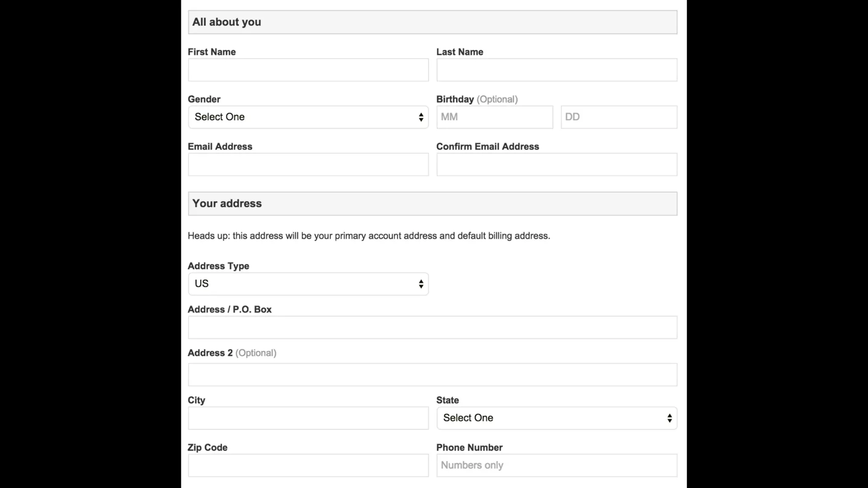
Task: Click the Confirm Email Address field
Action: pyautogui.click(x=556, y=164)
